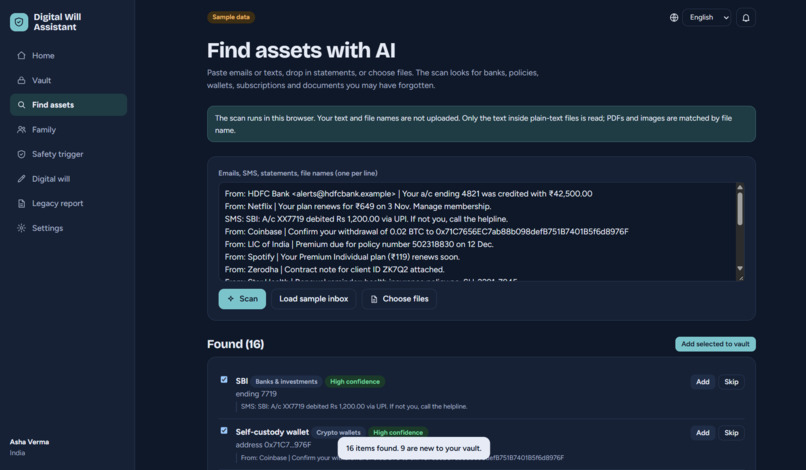Image resolution: width=806 pixels, height=470 pixels.
Task: Uncheck the Self-custody wallet checkbox
Action: pyautogui.click(x=224, y=430)
